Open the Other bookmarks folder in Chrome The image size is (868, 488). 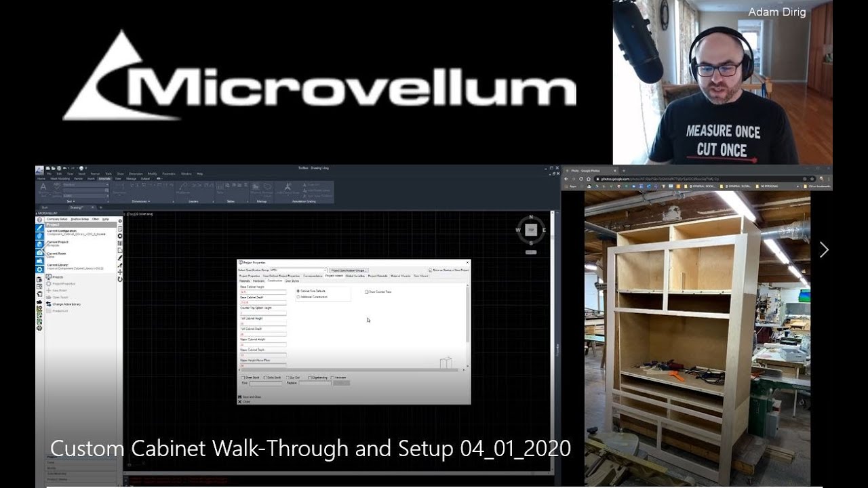(816, 186)
